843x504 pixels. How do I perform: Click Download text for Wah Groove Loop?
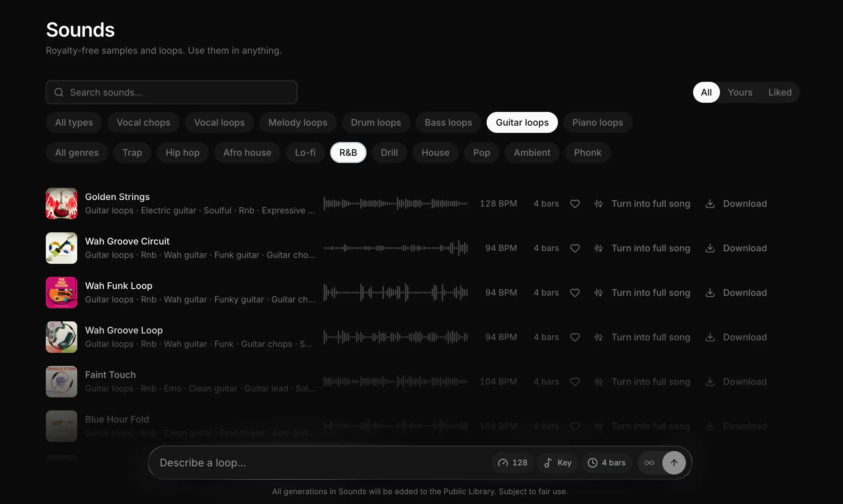(745, 337)
